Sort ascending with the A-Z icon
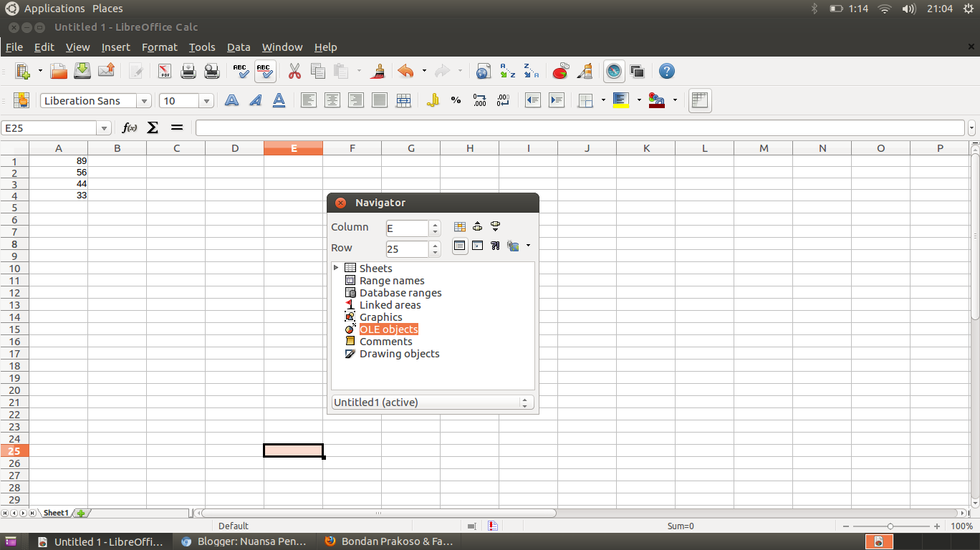The height and width of the screenshot is (550, 980). tap(507, 71)
